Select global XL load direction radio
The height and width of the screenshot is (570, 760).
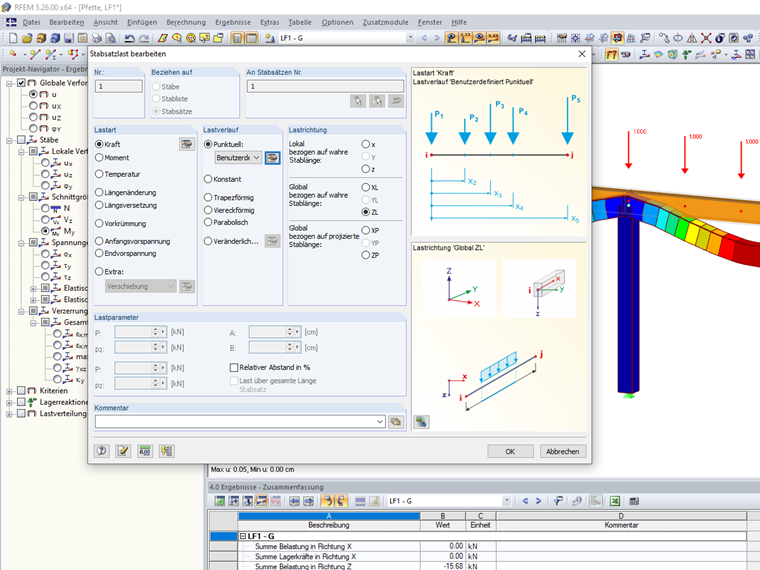point(365,187)
